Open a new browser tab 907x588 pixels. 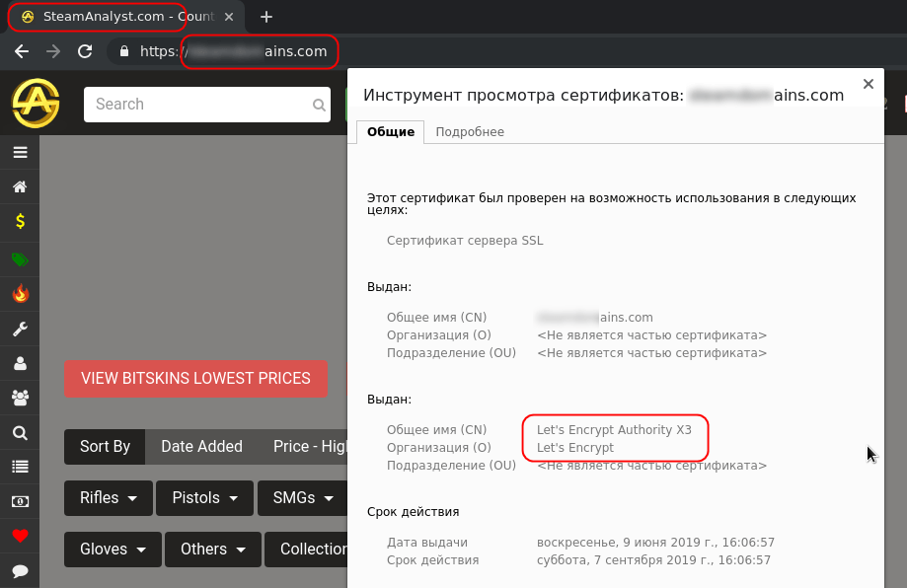(266, 17)
